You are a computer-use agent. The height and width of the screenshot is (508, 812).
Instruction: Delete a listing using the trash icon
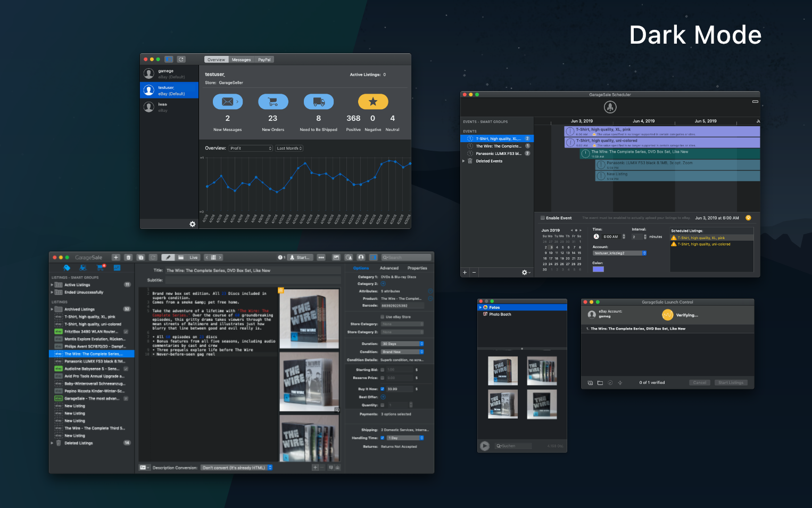click(x=128, y=257)
